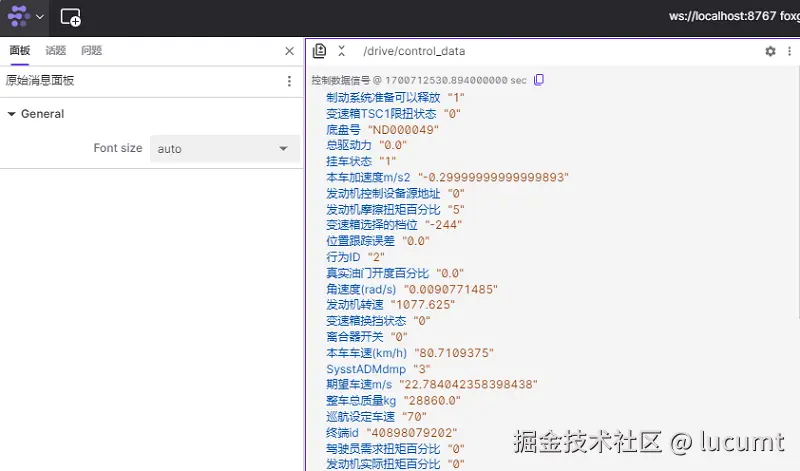Click the 终端id value "40898079202"
This screenshot has height=471, width=800.
tap(412, 433)
